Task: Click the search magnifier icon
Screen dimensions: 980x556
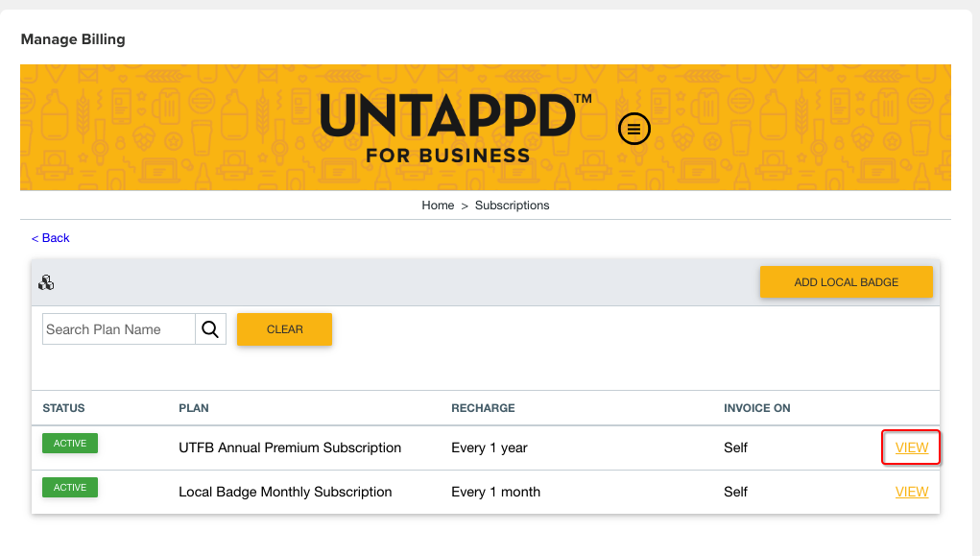Action: click(x=210, y=329)
